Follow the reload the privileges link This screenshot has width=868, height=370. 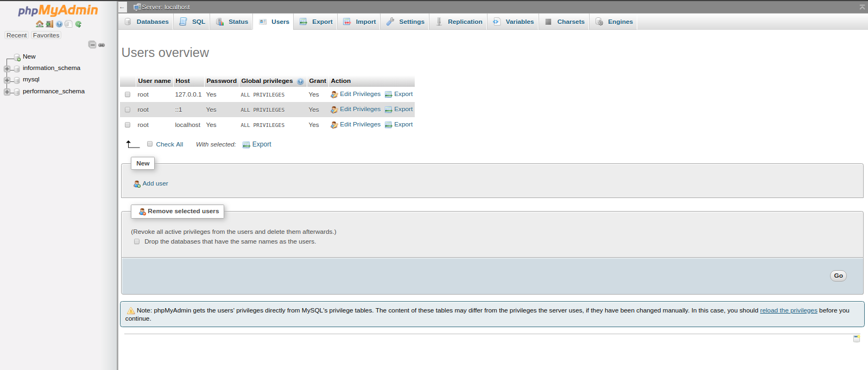point(788,311)
